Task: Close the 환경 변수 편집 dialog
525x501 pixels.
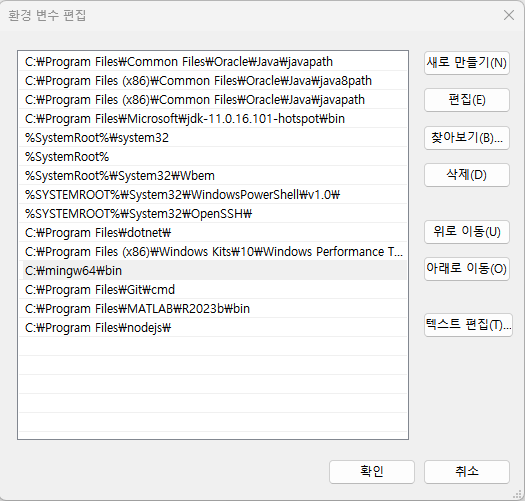Action: 509,15
